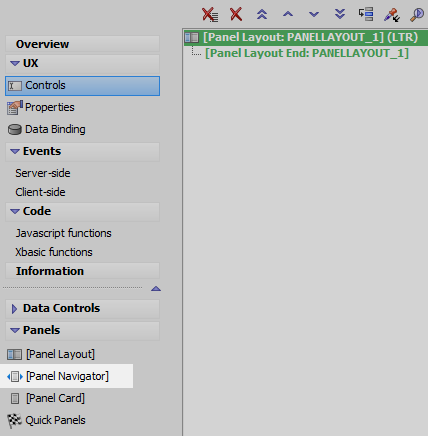Move selected control down one position
Image resolution: width=428 pixels, height=436 pixels.
pyautogui.click(x=314, y=14)
